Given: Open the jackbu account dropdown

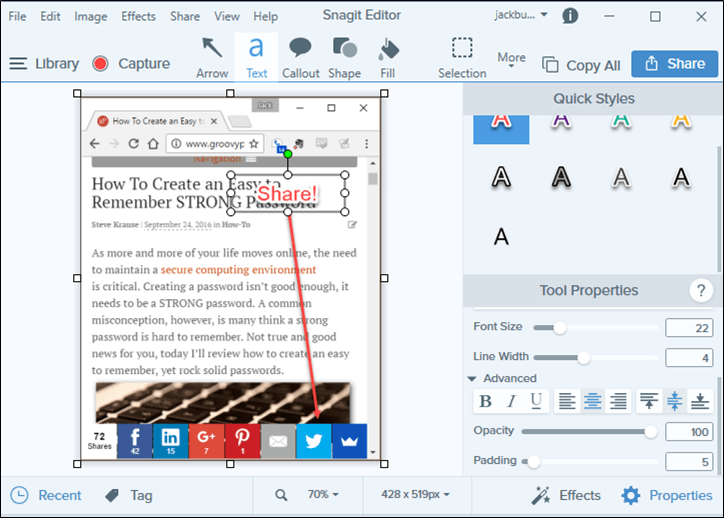Looking at the screenshot, I should coord(521,15).
